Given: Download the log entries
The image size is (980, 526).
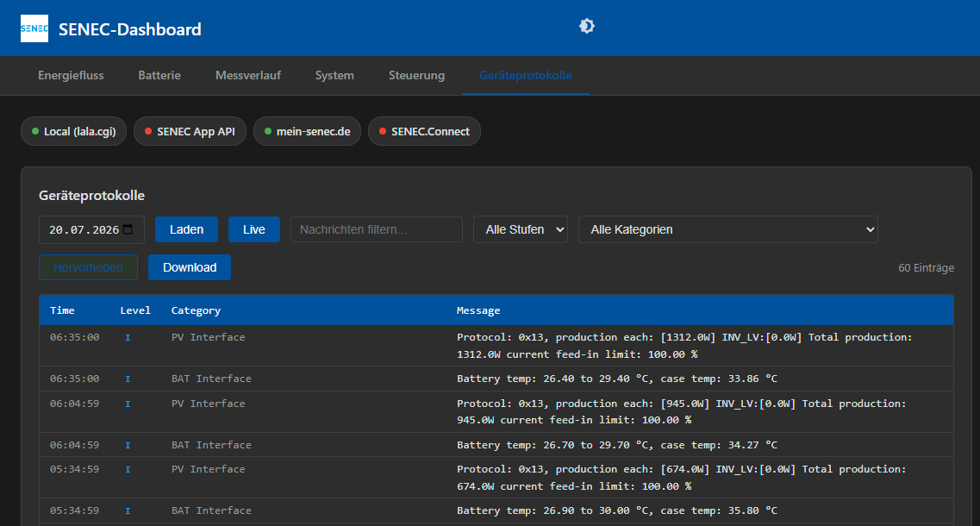Looking at the screenshot, I should (190, 267).
